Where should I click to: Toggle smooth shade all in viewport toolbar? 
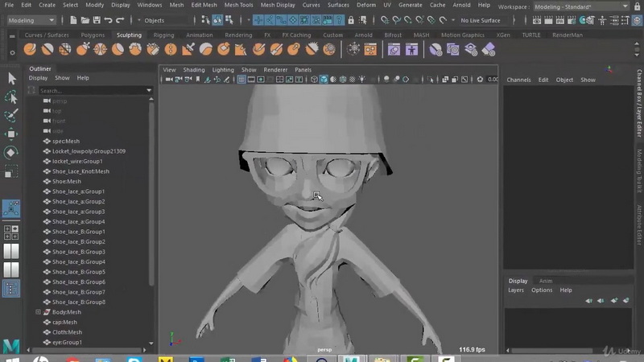pos(324,79)
